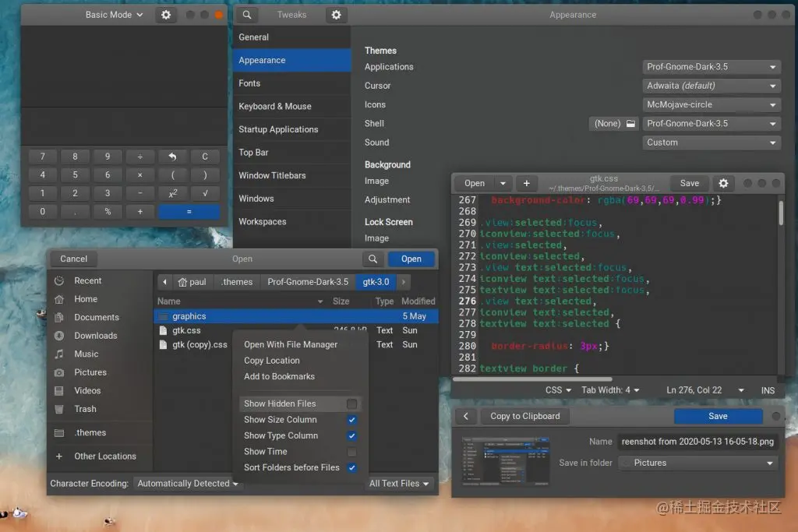Click Other Locations plus entry

tap(101, 456)
